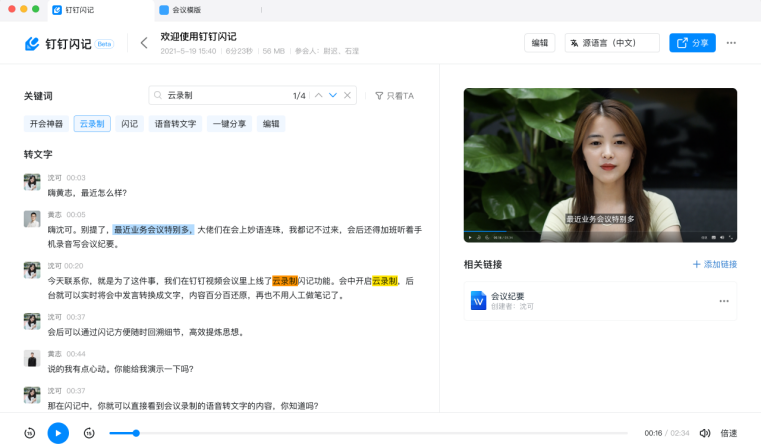Image resolution: width=765 pixels, height=448 pixels.
Task: Click the orange highlighted 云录制 match
Action: (285, 281)
